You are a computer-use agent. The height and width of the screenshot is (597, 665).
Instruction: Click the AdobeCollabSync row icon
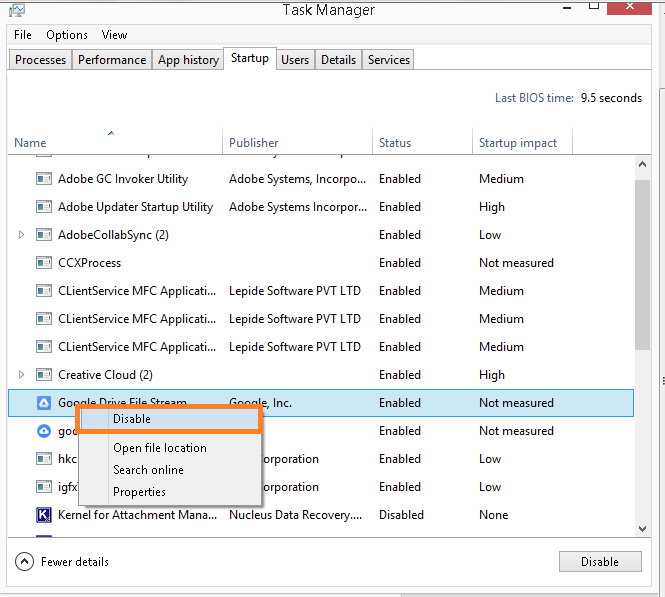click(x=44, y=234)
